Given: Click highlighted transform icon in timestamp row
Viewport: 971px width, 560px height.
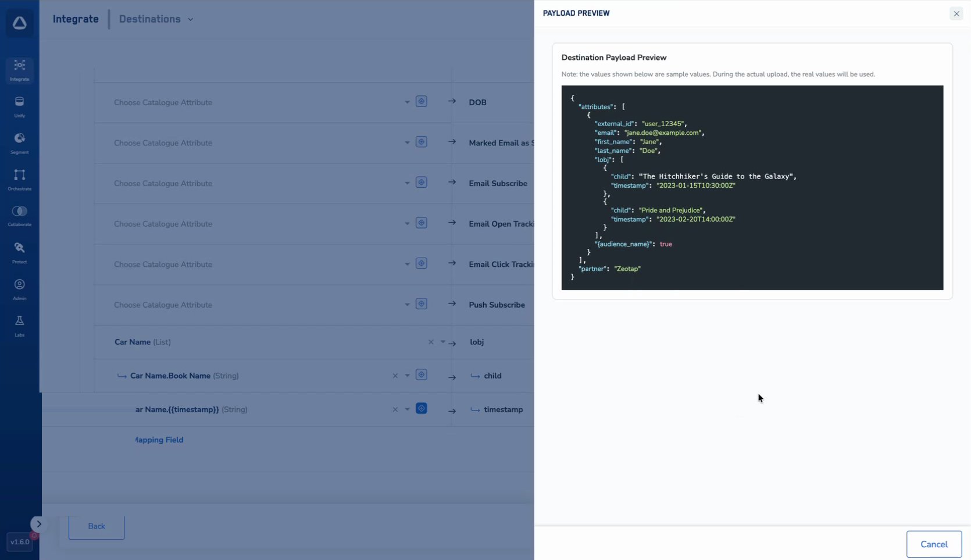Looking at the screenshot, I should coord(422,408).
